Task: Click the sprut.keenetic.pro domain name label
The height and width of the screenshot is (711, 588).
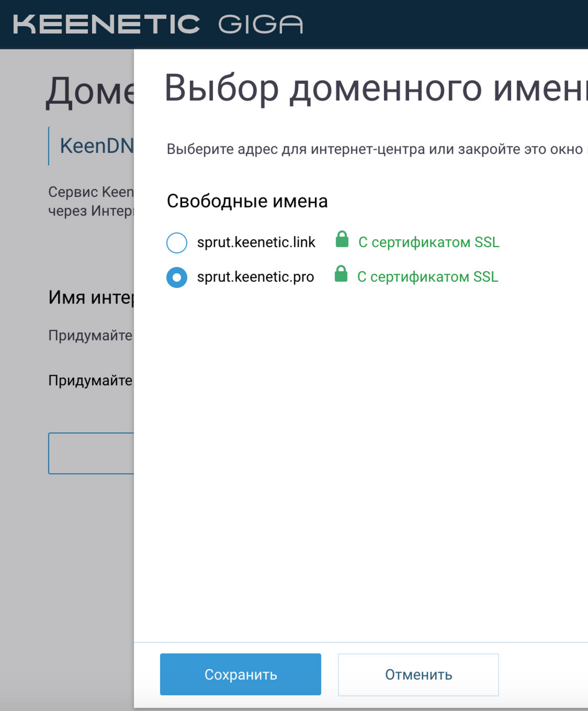Action: point(255,277)
